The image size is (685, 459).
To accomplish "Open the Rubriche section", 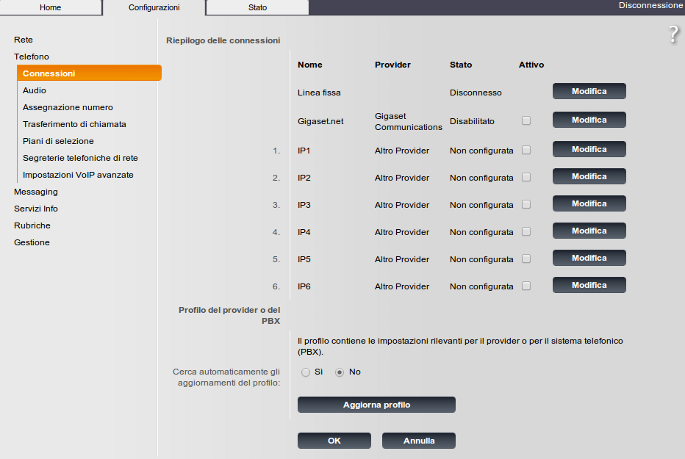I will click(x=32, y=226).
